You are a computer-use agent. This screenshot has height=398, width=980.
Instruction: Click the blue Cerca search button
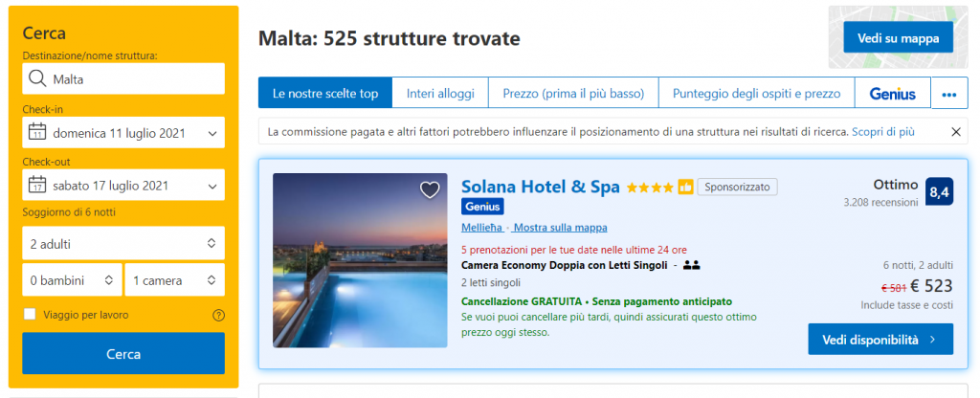click(x=122, y=354)
